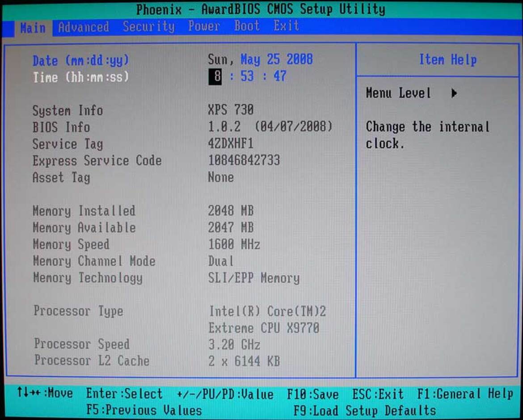523x420 pixels.
Task: Click the 3.20 GHz value
Action: tap(234, 344)
